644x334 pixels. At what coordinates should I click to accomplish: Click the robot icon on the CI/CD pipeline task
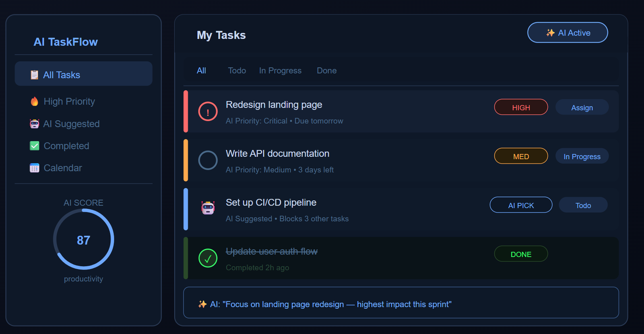pos(208,208)
